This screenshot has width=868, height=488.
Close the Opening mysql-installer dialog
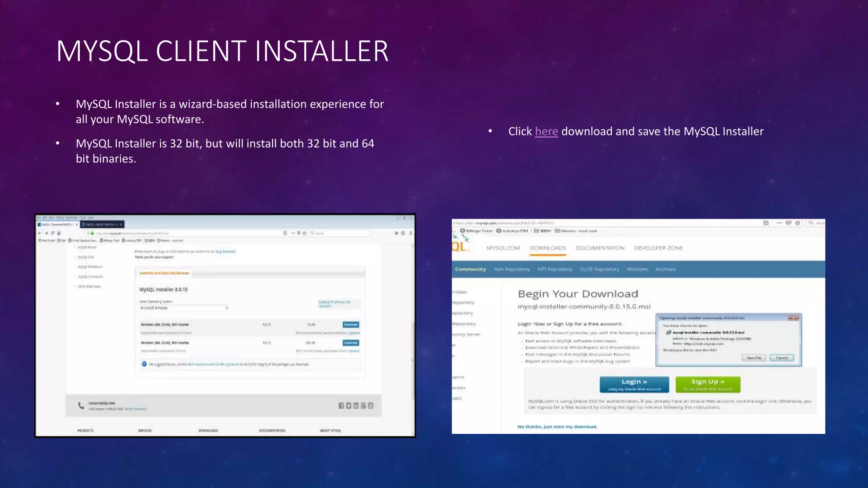point(793,318)
